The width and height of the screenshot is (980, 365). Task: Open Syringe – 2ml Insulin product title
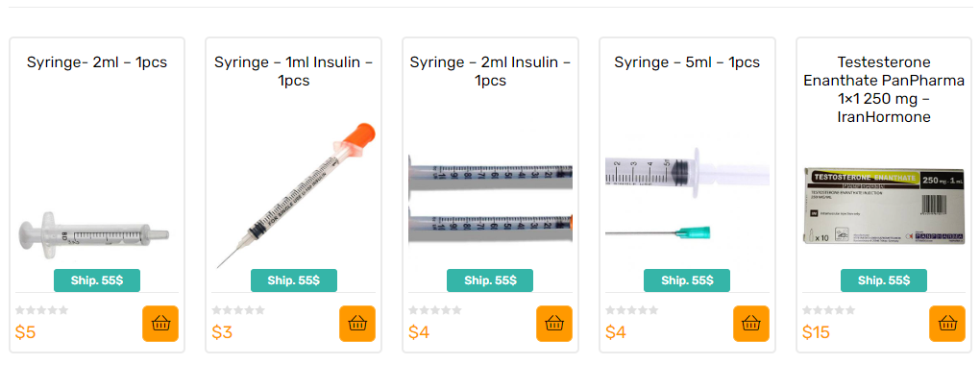click(490, 71)
